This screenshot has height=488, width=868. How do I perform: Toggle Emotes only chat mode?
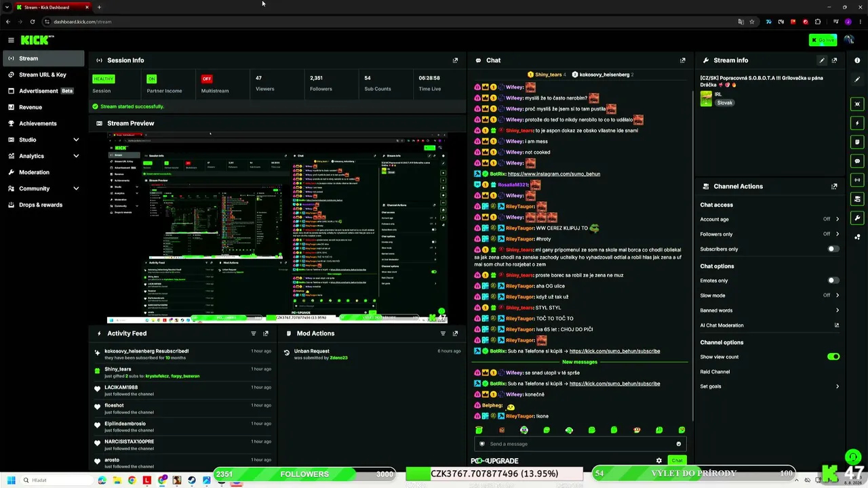point(833,281)
